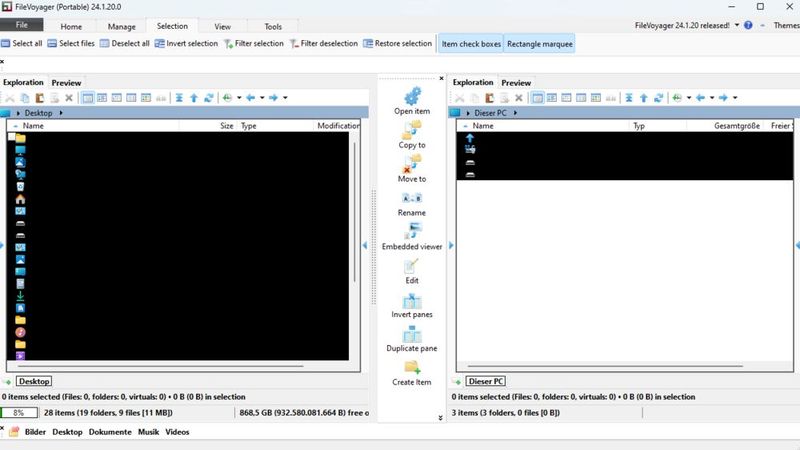This screenshot has height=450, width=800.
Task: Click paste icon in left pane toolbar
Action: [x=39, y=98]
